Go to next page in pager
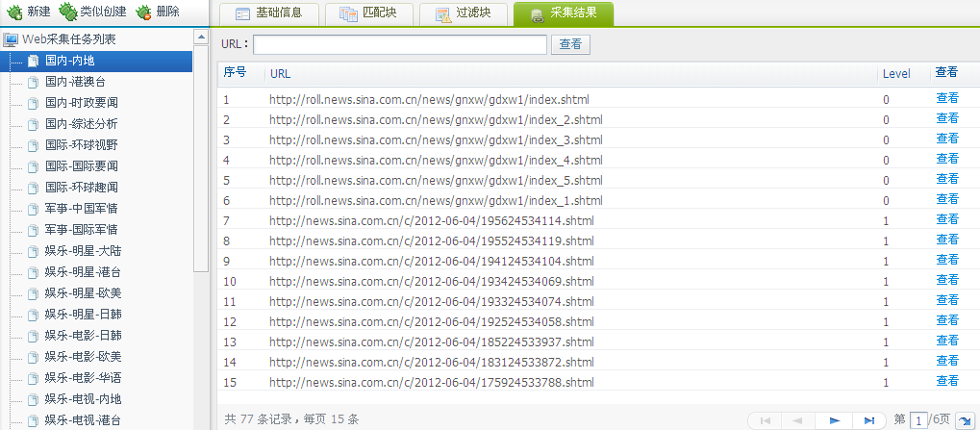The height and width of the screenshot is (430, 980). [x=835, y=420]
